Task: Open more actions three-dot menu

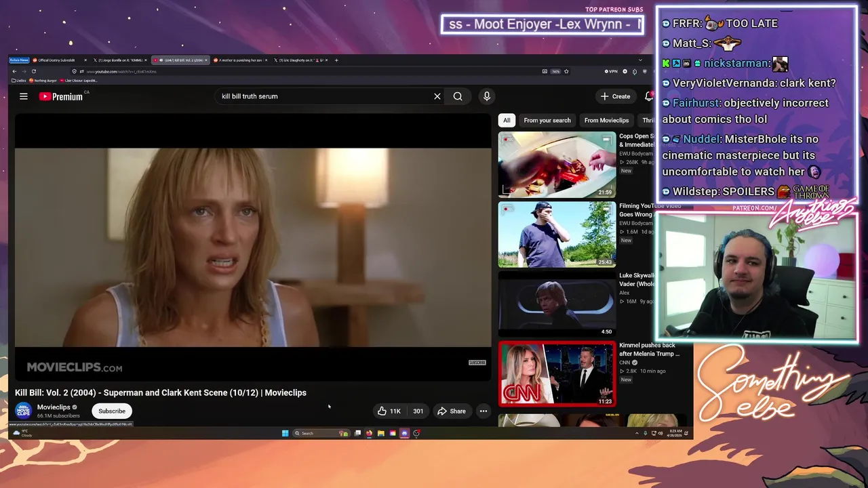Action: tap(484, 411)
